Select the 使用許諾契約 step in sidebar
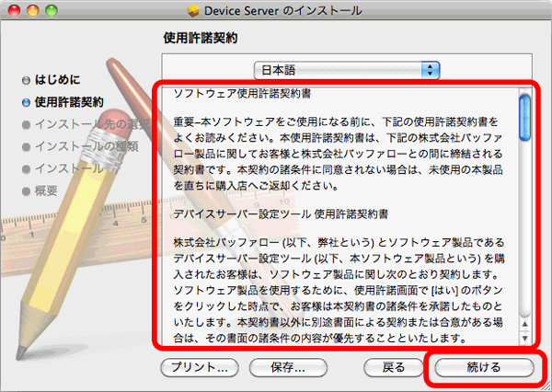 69,102
